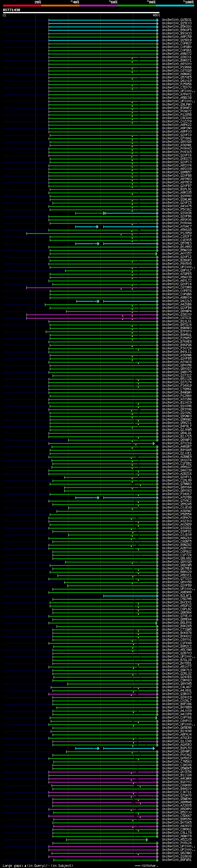
Task: Open hit UniRef100_B1PL53
Action: pyautogui.click(x=176, y=748)
